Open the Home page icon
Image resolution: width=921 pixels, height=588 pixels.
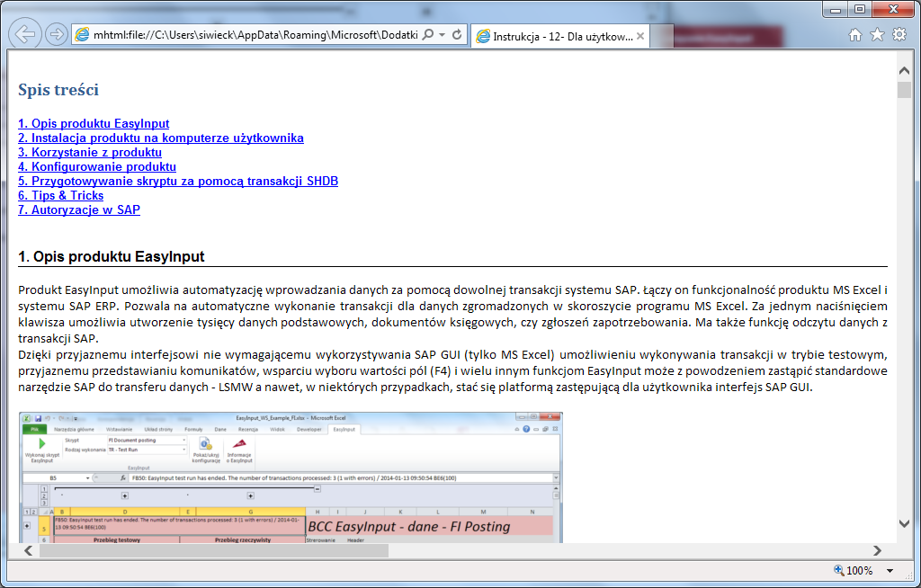[x=855, y=35]
